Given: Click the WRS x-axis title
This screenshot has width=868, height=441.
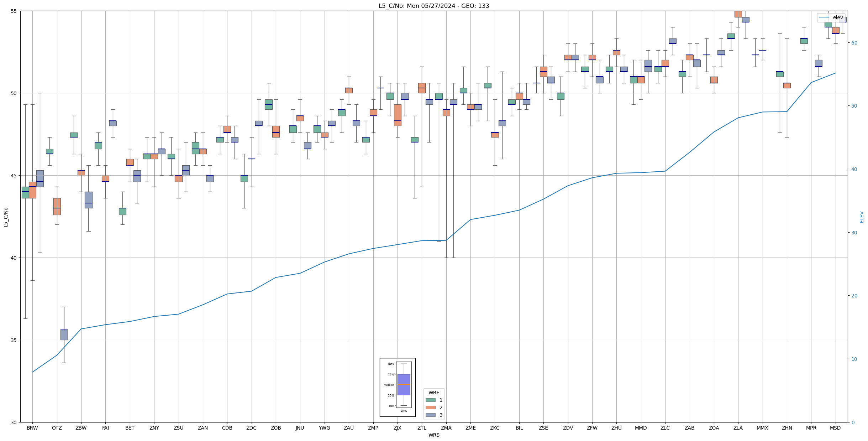Looking at the screenshot, I should coord(433,435).
